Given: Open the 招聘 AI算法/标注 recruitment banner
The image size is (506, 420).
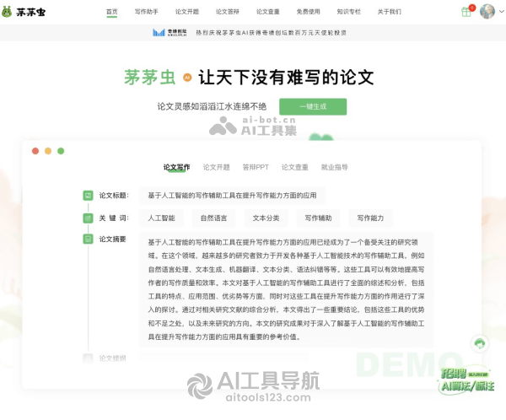Looking at the screenshot, I should pos(467,380).
